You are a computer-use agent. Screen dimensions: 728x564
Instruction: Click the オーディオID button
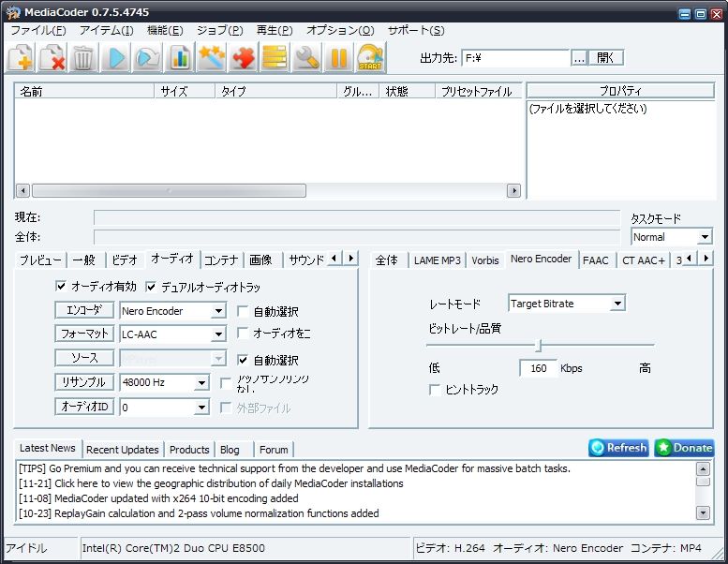pyautogui.click(x=84, y=407)
